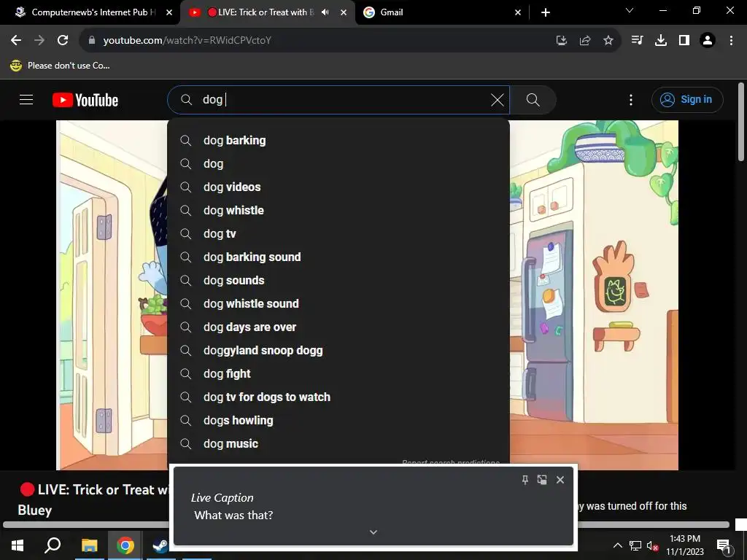Choose suggestion 'dog videos'
Screen dimensions: 747x560
pos(338,187)
